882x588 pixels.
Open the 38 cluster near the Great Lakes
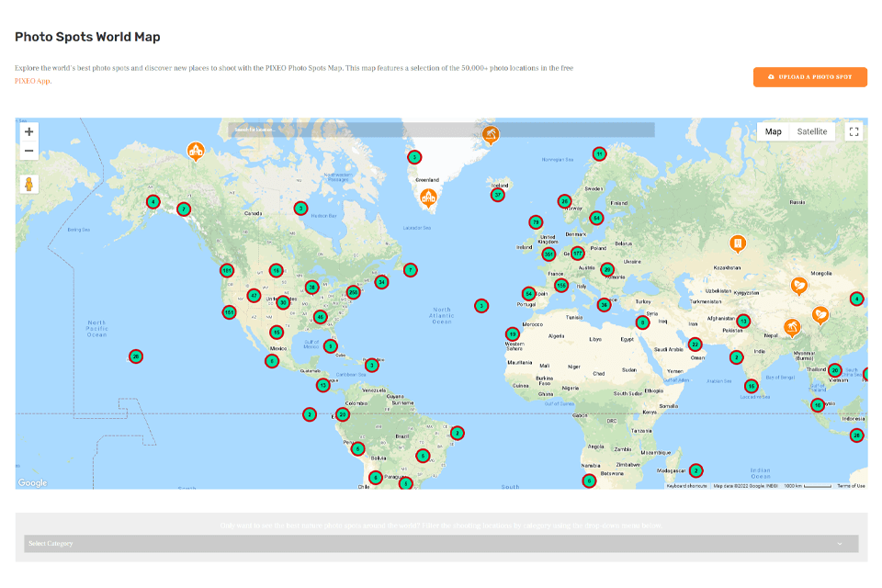pos(311,288)
